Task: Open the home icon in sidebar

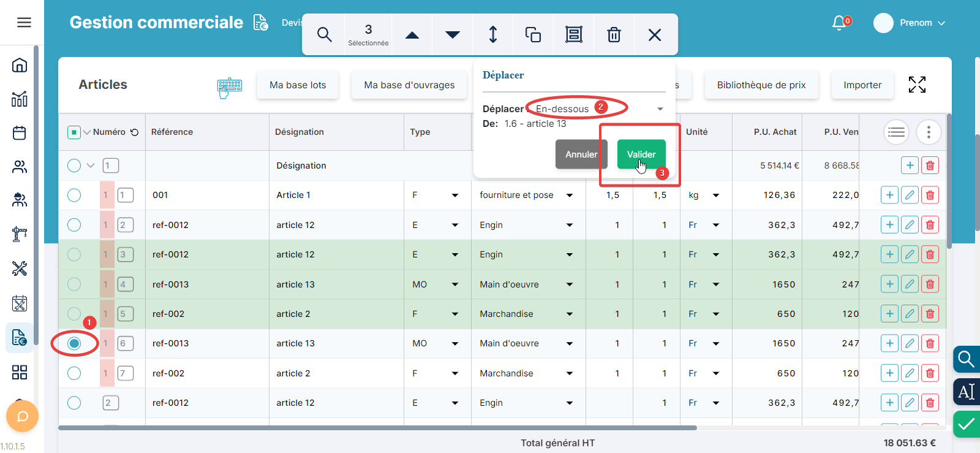Action: click(x=20, y=65)
